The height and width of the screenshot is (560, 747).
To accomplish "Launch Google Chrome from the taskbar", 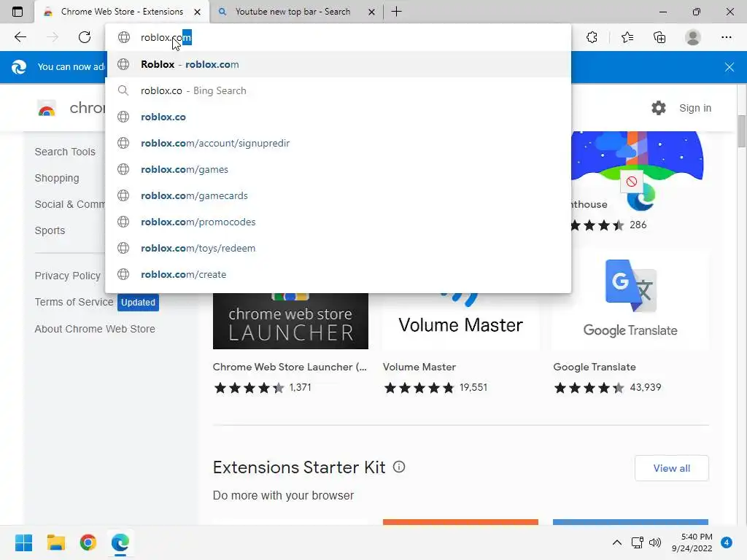I will 88,542.
